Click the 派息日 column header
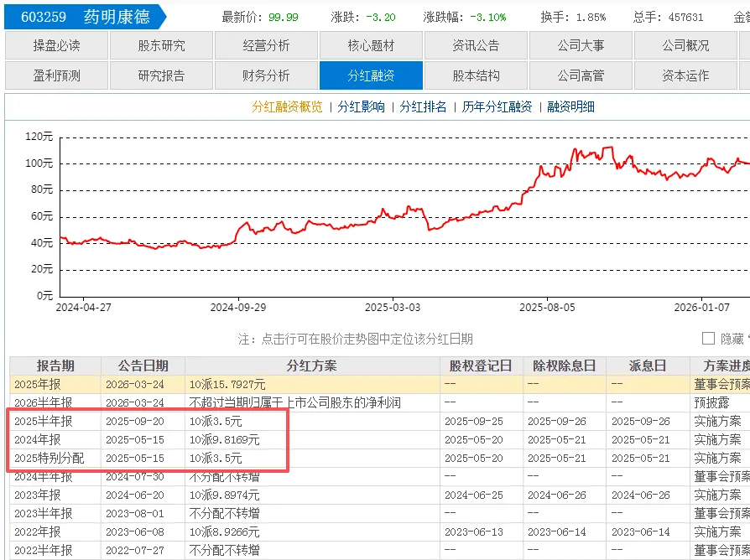The width and height of the screenshot is (750, 560). coord(648,366)
